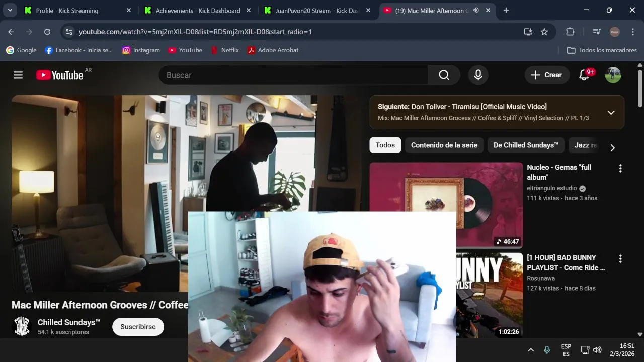Viewport: 644px width, 362px height.
Task: Select Contenido de la serie chip
Action: (x=444, y=145)
